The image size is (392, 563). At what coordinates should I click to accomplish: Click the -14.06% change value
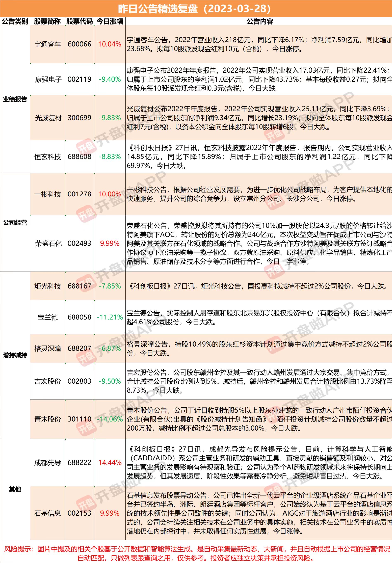pyautogui.click(x=110, y=419)
